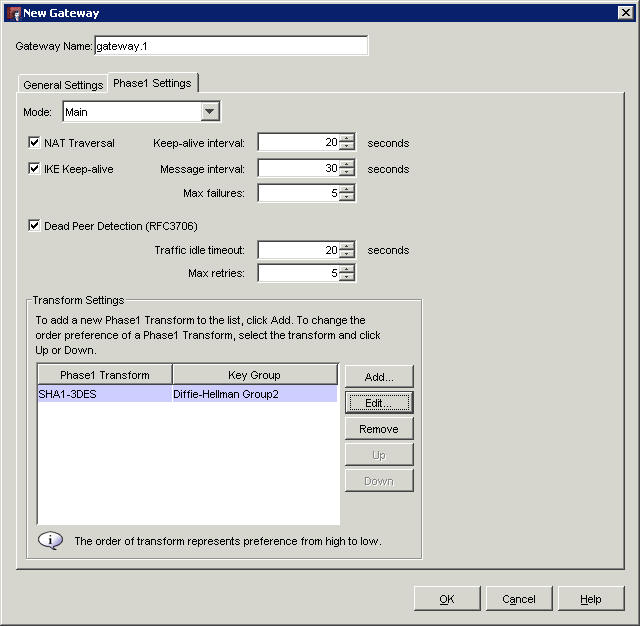Viewport: 640px width, 626px height.
Task: Click OK to save gateway
Action: (x=447, y=599)
